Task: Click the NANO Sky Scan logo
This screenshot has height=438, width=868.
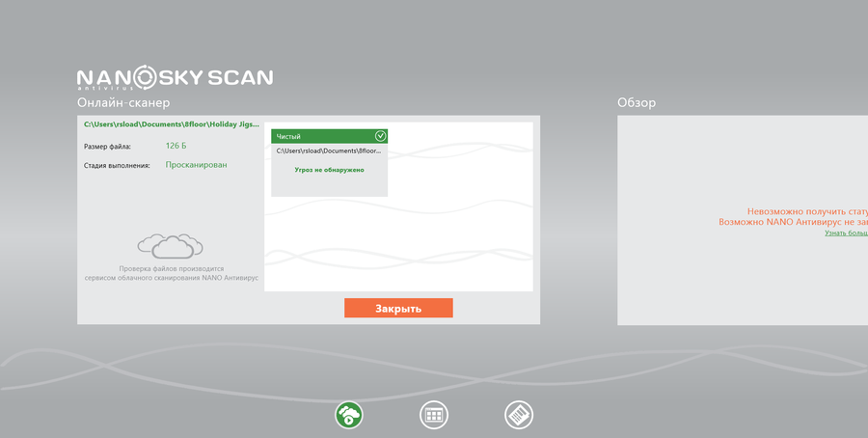Action: coord(175,77)
